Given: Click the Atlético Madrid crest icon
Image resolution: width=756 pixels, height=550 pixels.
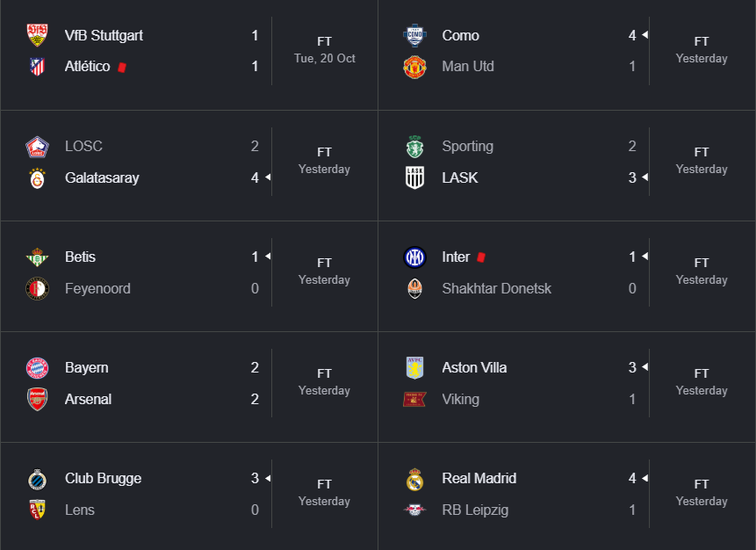Looking at the screenshot, I should click(37, 67).
